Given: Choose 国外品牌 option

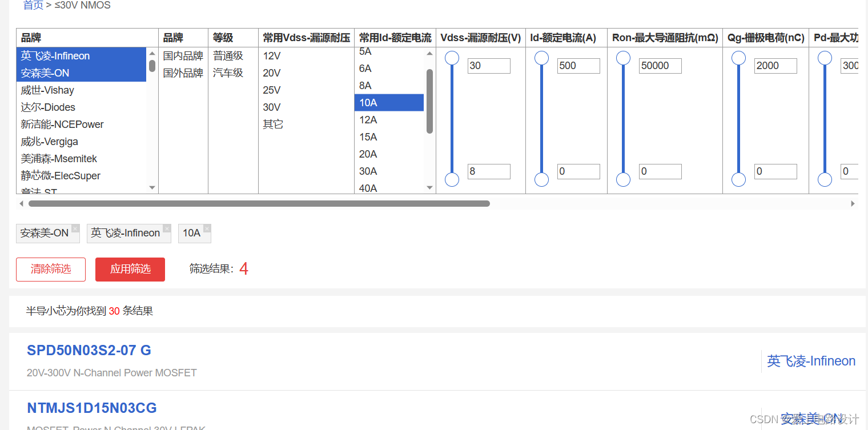Looking at the screenshot, I should pyautogui.click(x=183, y=73).
